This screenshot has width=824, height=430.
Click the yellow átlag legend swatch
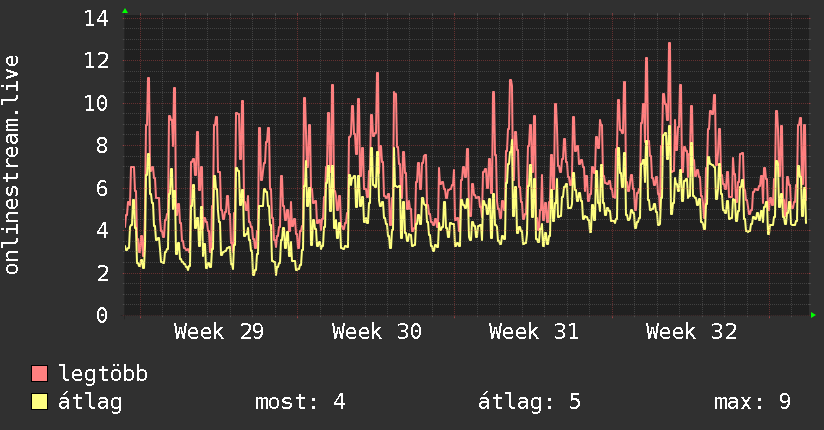point(39,401)
